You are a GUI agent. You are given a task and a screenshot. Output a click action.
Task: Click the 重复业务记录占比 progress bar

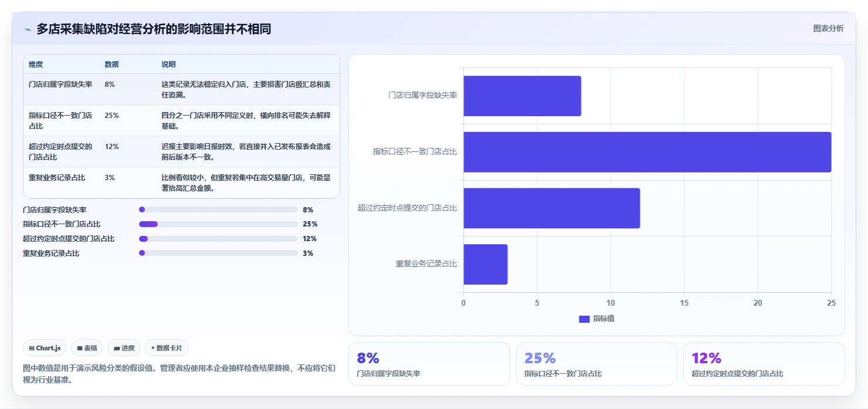pos(218,253)
